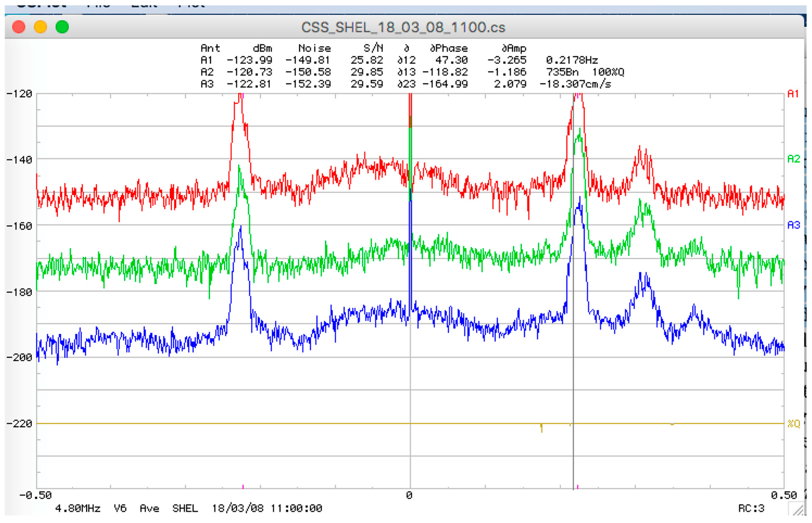The height and width of the screenshot is (523, 812).
Task: Click the -200 y-axis label
Action: 19,358
